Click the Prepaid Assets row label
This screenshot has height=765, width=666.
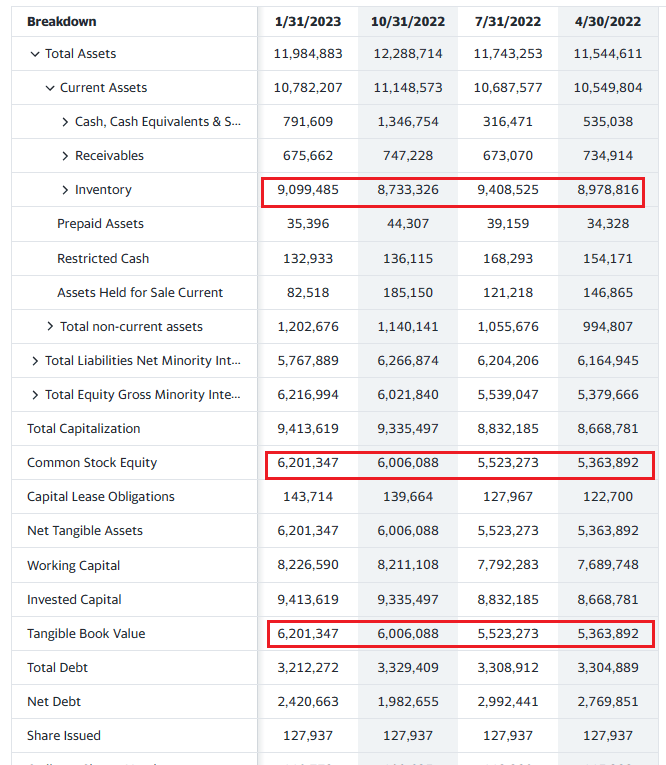pos(100,224)
